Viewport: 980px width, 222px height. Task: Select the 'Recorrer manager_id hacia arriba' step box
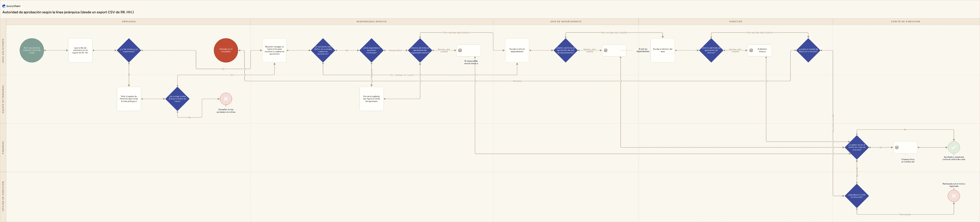point(274,50)
